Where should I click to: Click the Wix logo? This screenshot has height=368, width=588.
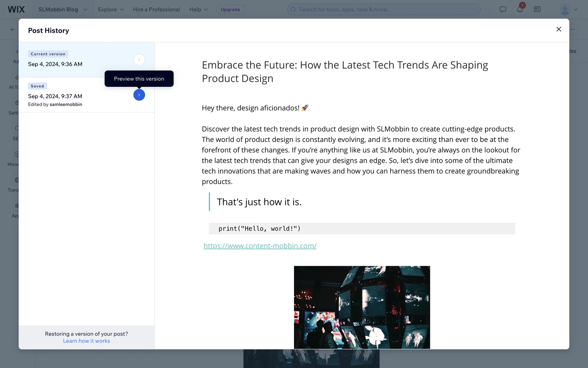click(16, 9)
